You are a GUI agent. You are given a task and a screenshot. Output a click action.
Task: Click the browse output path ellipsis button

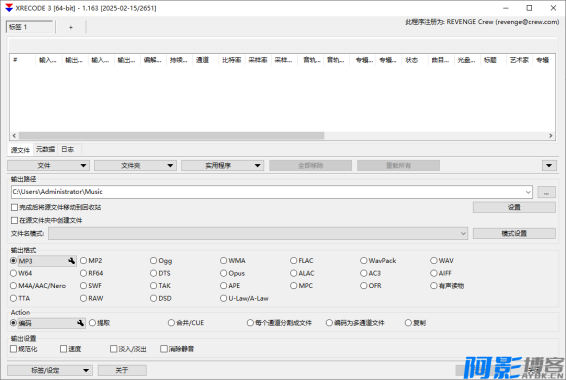(x=546, y=192)
